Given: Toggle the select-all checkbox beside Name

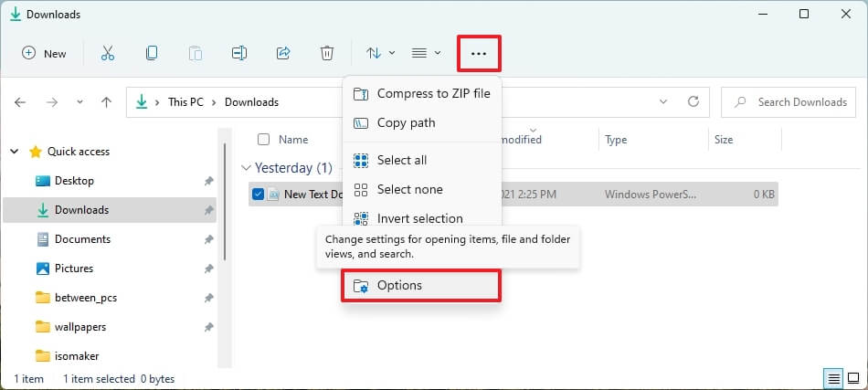Looking at the screenshot, I should pos(263,140).
